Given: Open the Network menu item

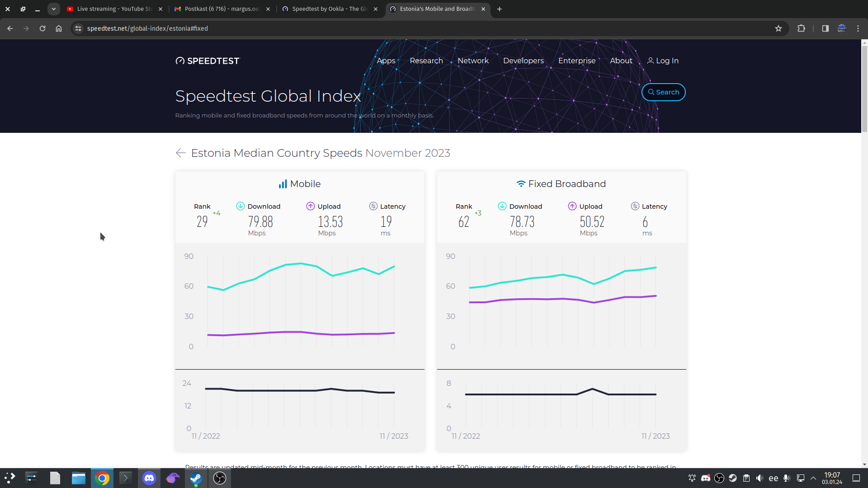Looking at the screenshot, I should tap(473, 61).
